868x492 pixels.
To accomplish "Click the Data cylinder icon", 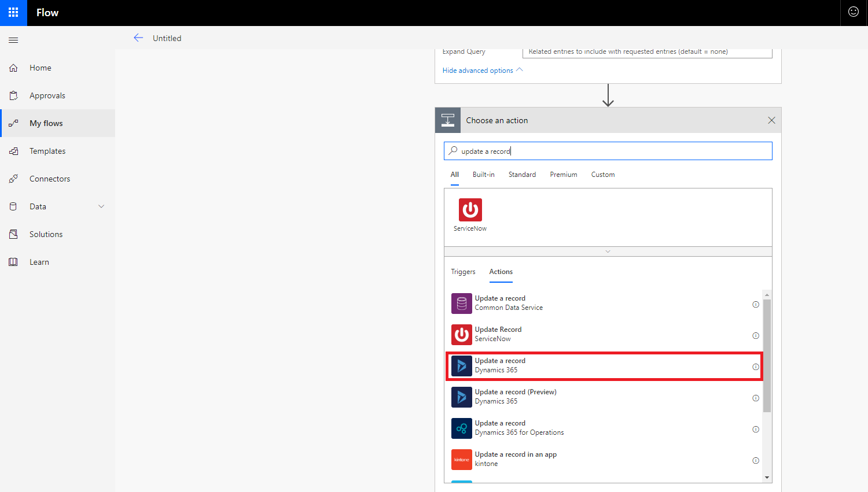I will pos(13,206).
